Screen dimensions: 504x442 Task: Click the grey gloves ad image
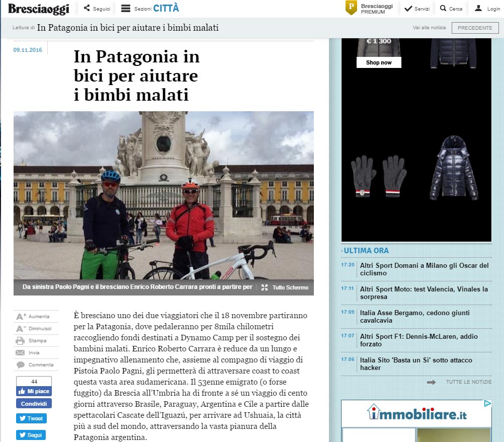tap(379, 176)
